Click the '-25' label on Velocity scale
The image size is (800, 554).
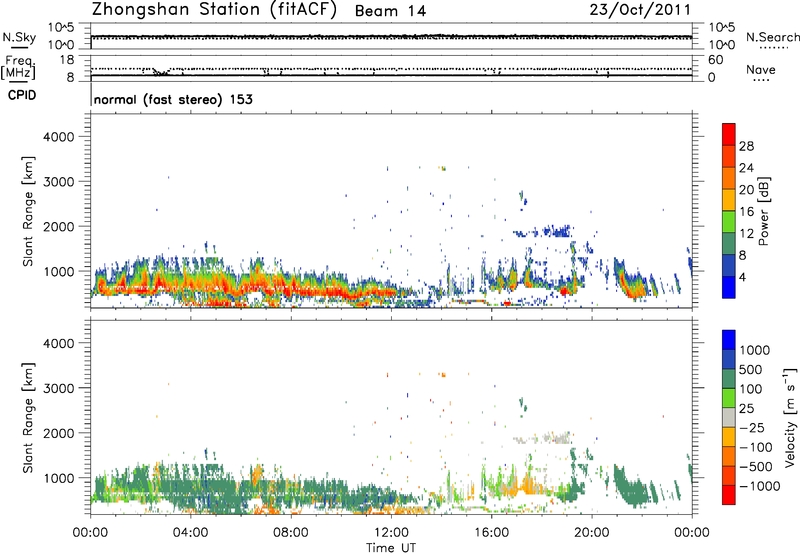coord(752,428)
